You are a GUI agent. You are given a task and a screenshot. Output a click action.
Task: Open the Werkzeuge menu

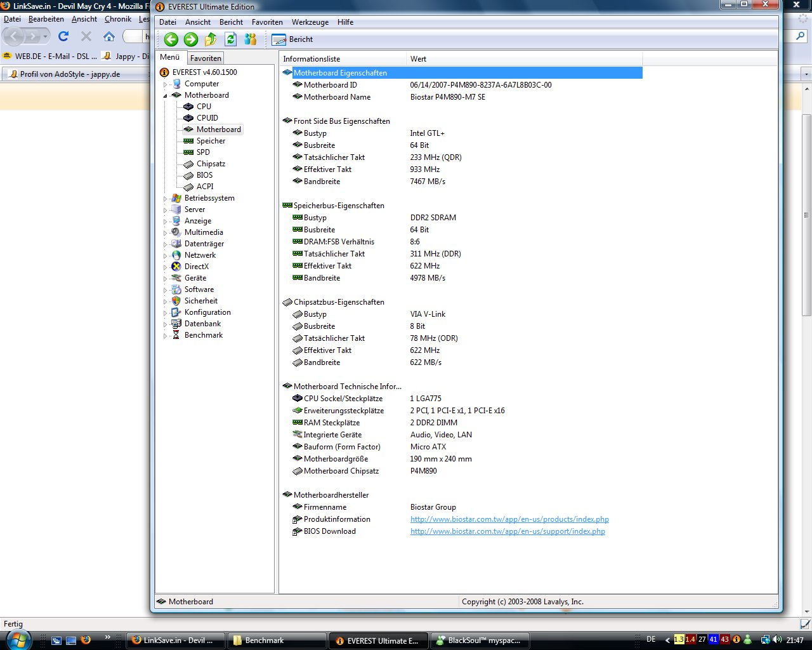pyautogui.click(x=310, y=22)
